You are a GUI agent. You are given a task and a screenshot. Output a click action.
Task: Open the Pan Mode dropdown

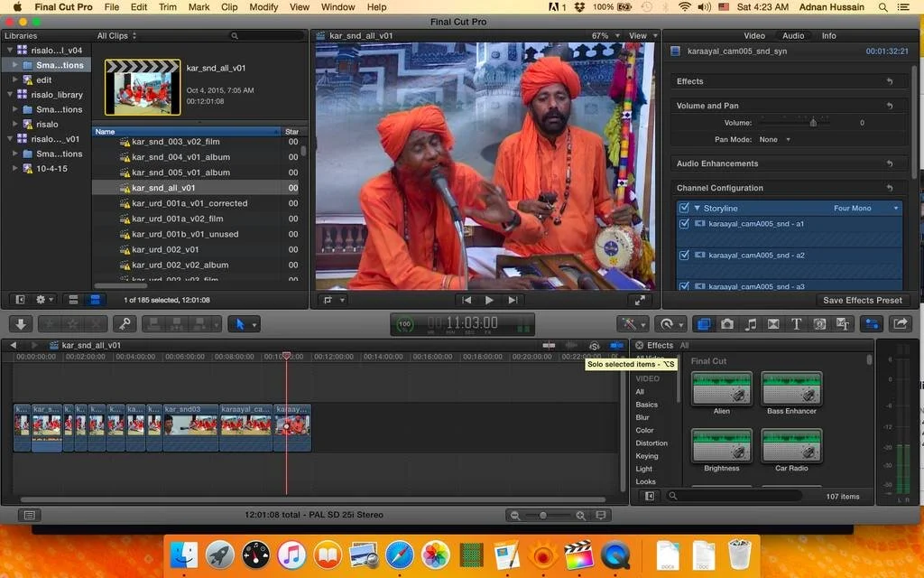776,140
